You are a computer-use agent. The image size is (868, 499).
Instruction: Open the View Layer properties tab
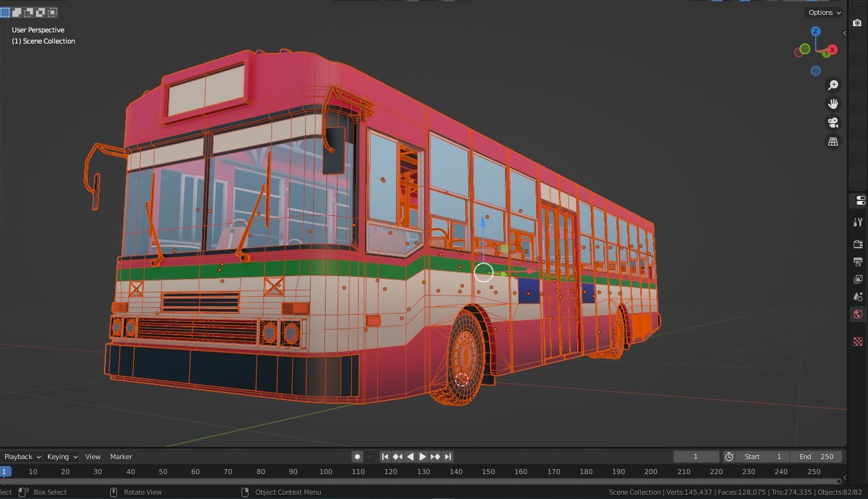(857, 279)
